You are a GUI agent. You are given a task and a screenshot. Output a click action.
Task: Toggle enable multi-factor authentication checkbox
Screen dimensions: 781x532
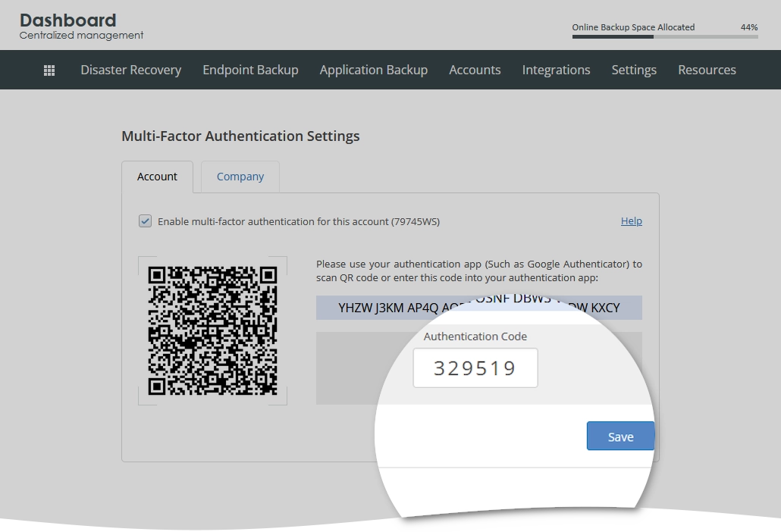tap(145, 221)
